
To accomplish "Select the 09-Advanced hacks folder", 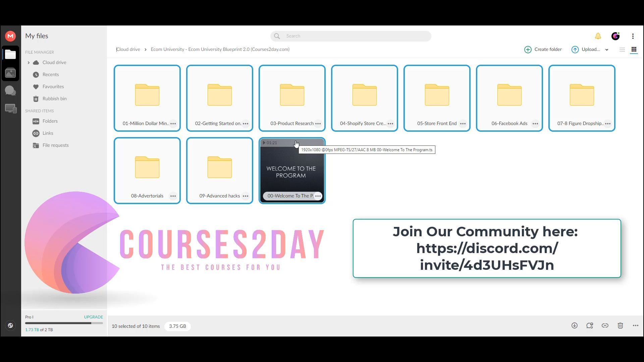I will pyautogui.click(x=220, y=170).
